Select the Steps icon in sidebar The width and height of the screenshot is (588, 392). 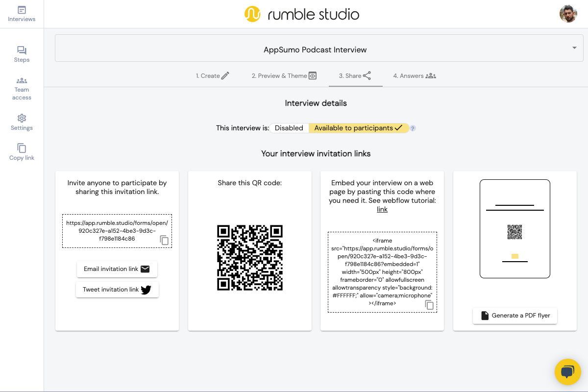pos(22,54)
